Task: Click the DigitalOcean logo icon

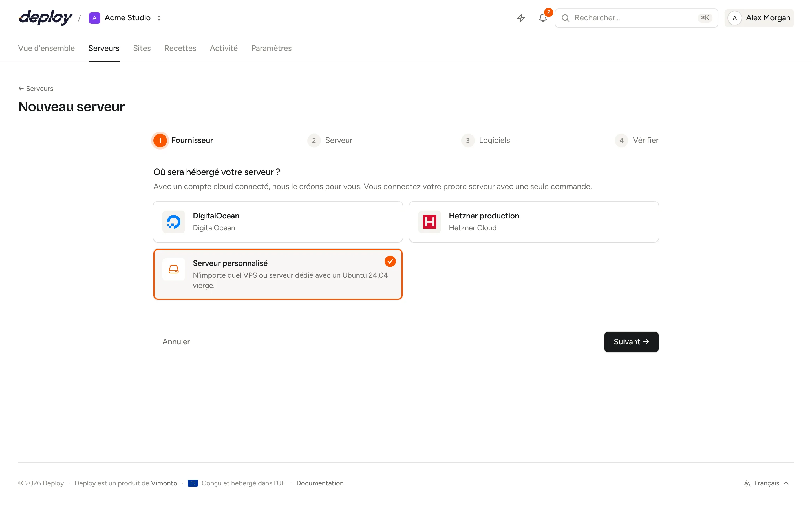Action: 173,222
